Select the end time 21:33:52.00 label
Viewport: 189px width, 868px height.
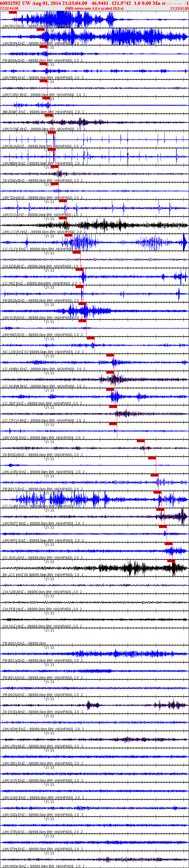click(180, 8)
